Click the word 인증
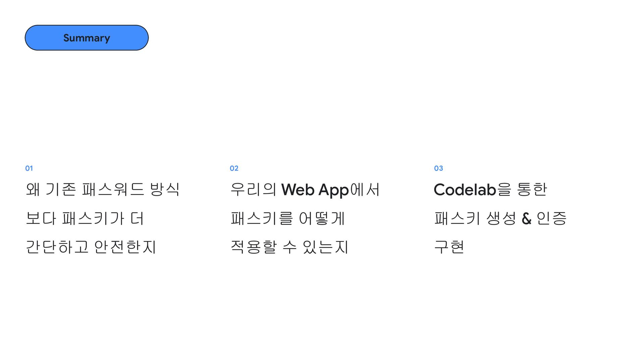The width and height of the screenshot is (644, 362). pos(551,218)
